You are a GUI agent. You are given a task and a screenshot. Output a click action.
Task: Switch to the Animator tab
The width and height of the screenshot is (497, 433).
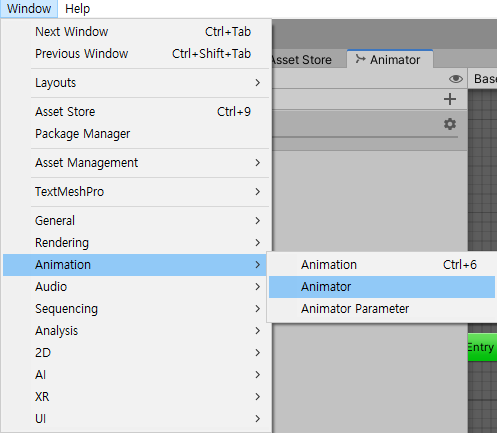[x=389, y=60]
